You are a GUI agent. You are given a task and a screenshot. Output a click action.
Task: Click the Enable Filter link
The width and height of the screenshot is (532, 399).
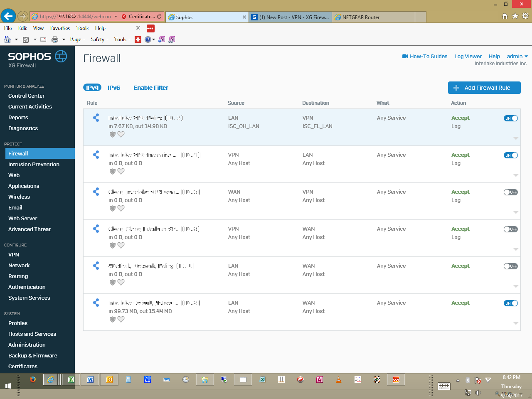pos(151,88)
